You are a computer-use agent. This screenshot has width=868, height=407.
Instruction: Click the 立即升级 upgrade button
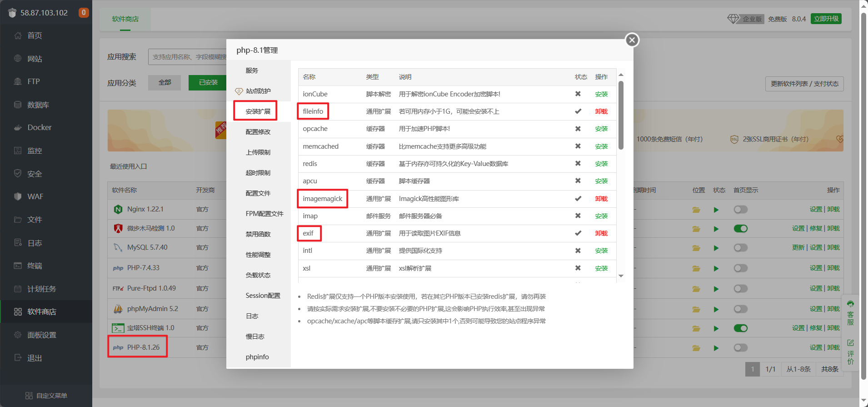(x=826, y=19)
